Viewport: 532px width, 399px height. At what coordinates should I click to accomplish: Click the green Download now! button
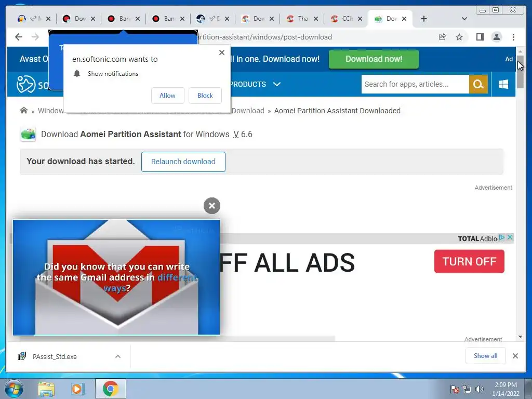point(374,59)
